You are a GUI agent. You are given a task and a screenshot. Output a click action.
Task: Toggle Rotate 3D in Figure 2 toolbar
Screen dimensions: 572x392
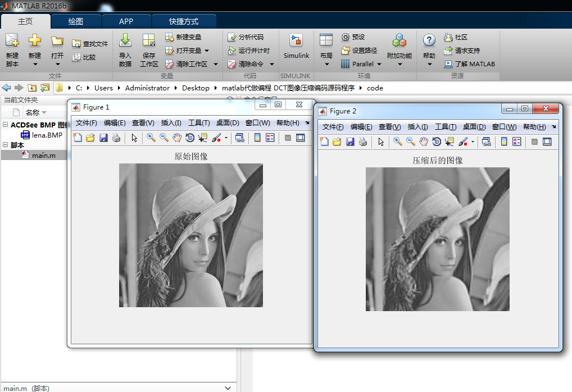coord(436,142)
